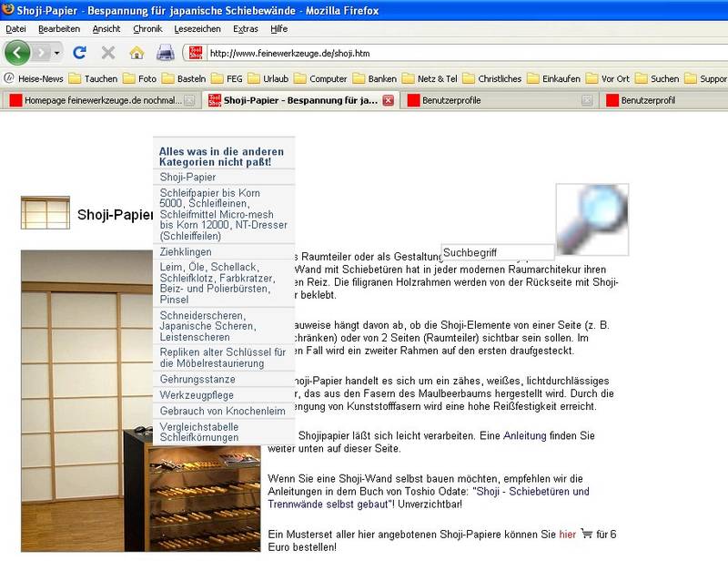Viewport: 728px width, 581px height.
Task: Open the Datei menu
Action: pyautogui.click(x=15, y=29)
